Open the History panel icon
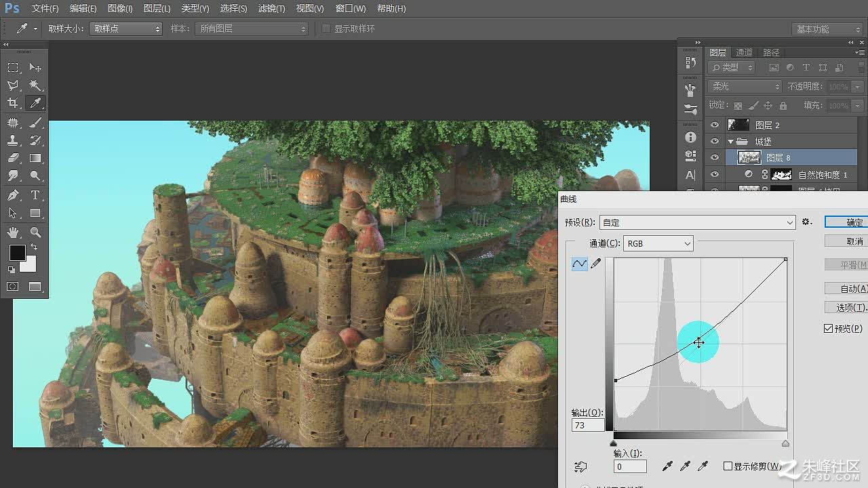Image resolution: width=868 pixels, height=488 pixels. (690, 62)
